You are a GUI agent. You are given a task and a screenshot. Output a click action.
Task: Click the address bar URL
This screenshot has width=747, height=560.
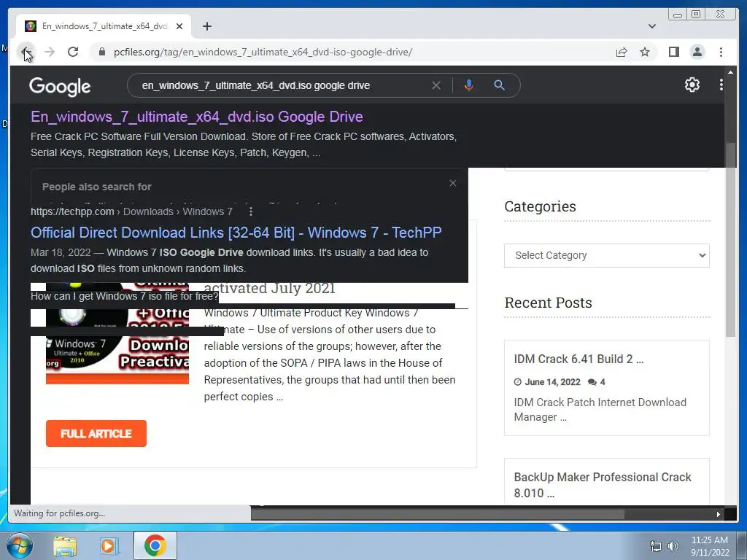coord(263,52)
